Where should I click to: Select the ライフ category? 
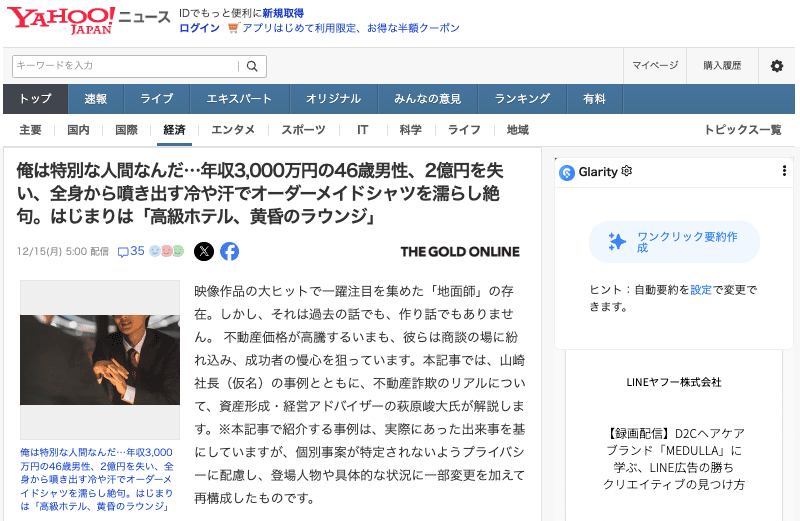464,130
